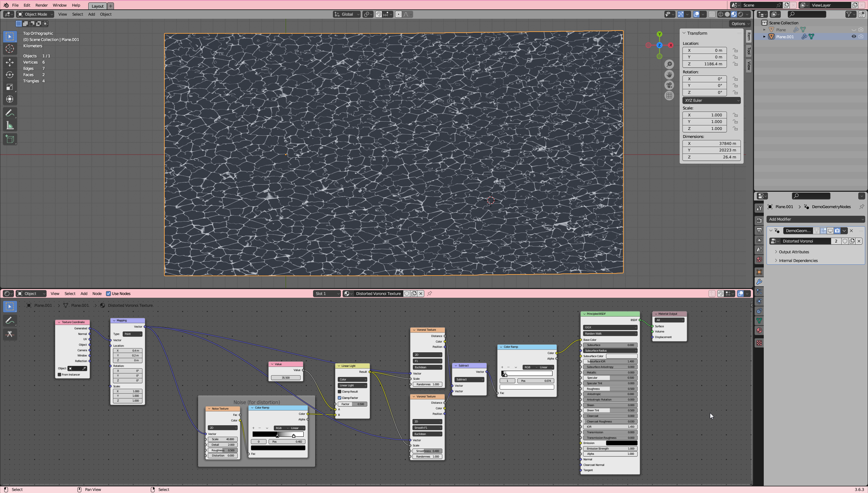868x493 pixels.
Task: Click Distorted Voronoi node group name field
Action: 805,241
